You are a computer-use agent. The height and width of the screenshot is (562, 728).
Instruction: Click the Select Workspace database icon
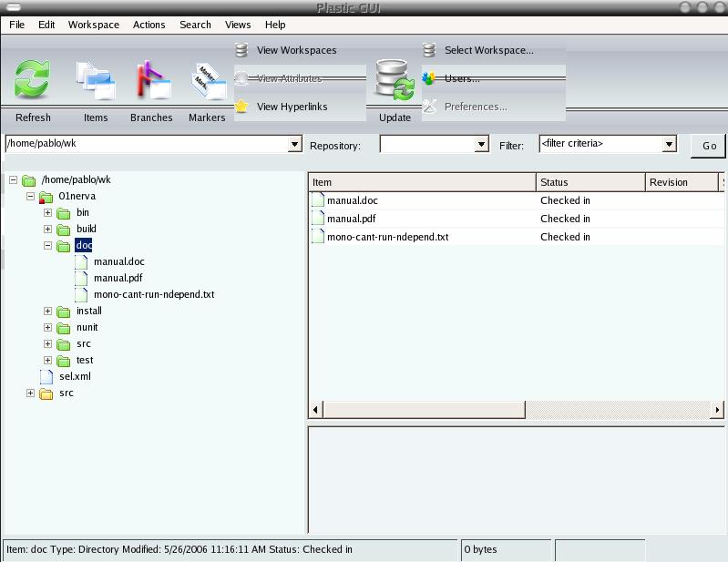tap(429, 50)
